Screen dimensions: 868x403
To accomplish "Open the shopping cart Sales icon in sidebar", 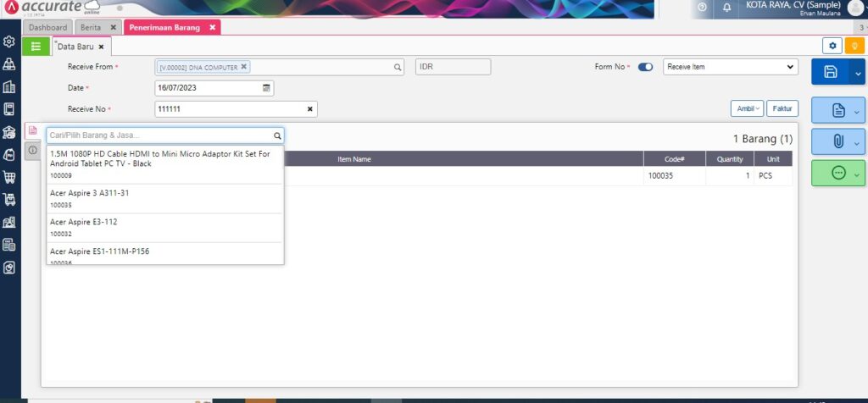I will pyautogui.click(x=8, y=177).
